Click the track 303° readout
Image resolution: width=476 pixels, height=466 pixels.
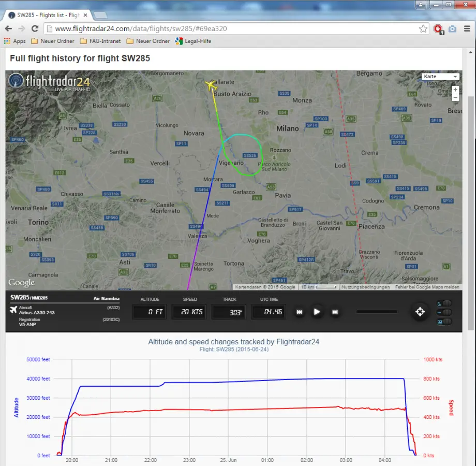pyautogui.click(x=229, y=312)
